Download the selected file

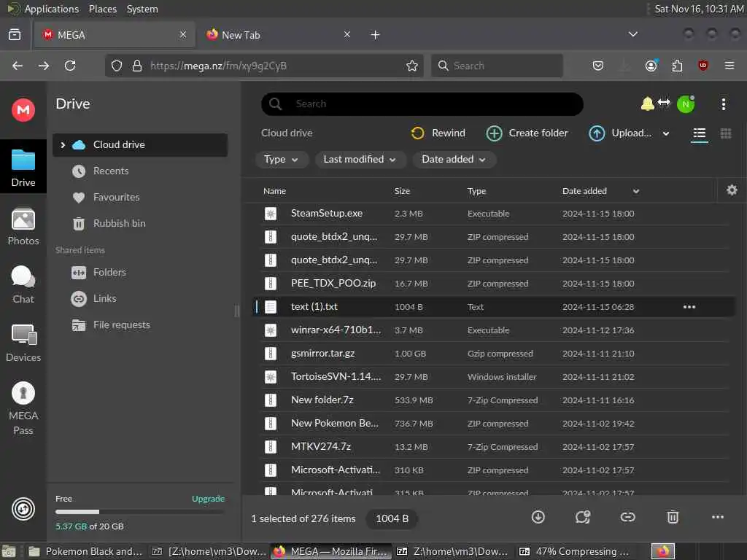point(538,517)
